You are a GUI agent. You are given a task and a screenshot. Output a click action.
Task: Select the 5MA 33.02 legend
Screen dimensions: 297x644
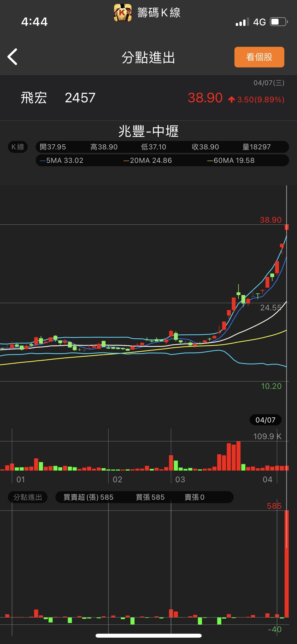click(x=62, y=160)
